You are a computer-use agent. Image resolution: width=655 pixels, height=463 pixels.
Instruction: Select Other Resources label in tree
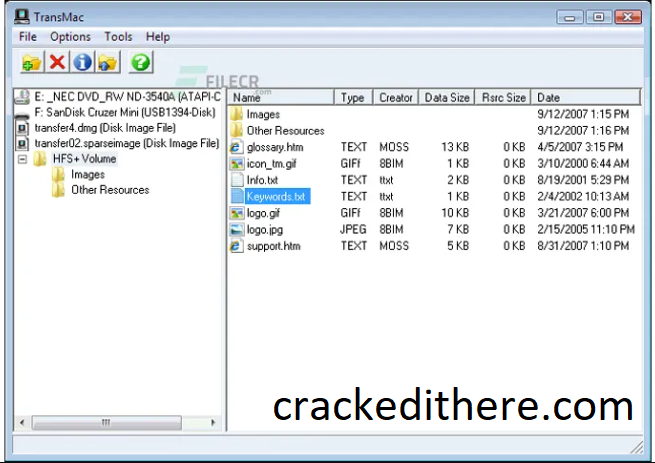110,190
